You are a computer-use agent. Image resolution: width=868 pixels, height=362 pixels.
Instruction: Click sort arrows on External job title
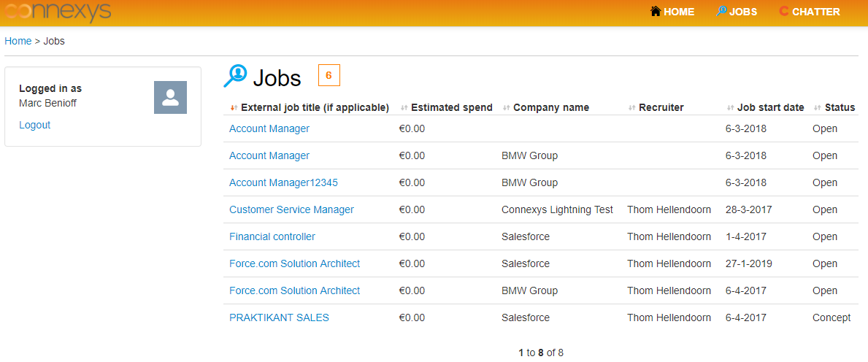coord(233,108)
